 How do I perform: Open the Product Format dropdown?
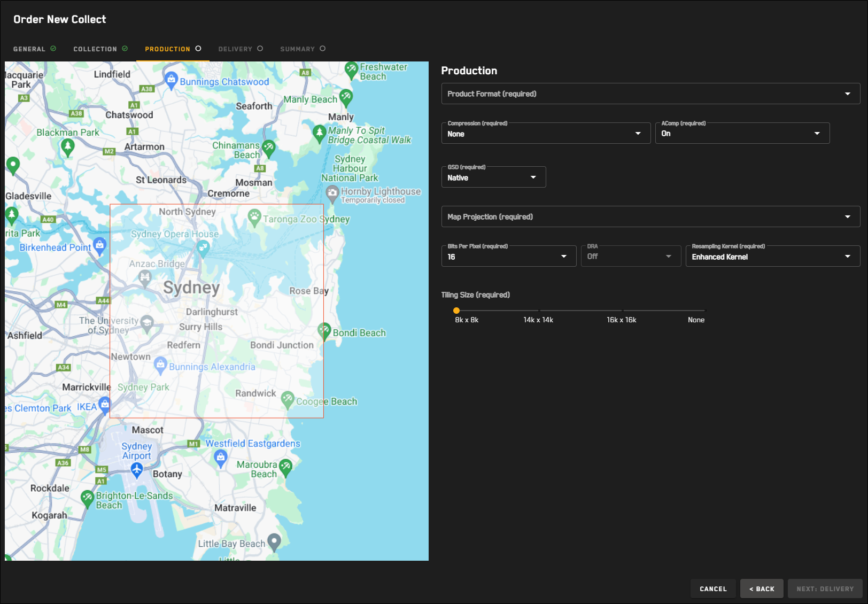[650, 94]
